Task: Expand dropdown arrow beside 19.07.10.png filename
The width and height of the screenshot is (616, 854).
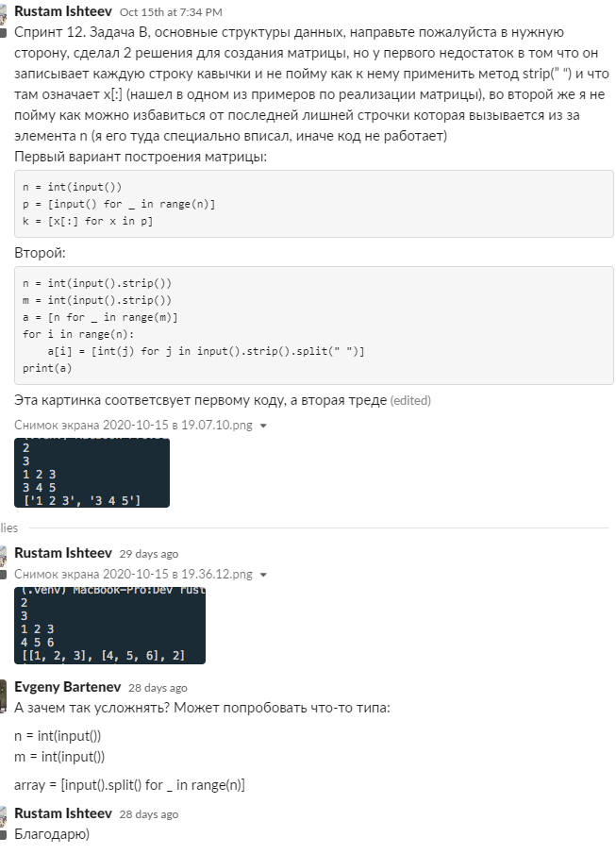Action: click(x=263, y=426)
